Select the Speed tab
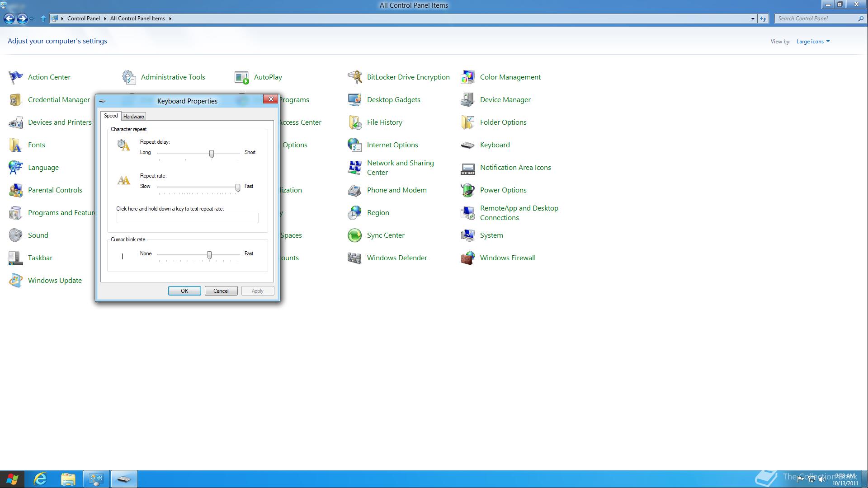The image size is (868, 488). tap(111, 116)
